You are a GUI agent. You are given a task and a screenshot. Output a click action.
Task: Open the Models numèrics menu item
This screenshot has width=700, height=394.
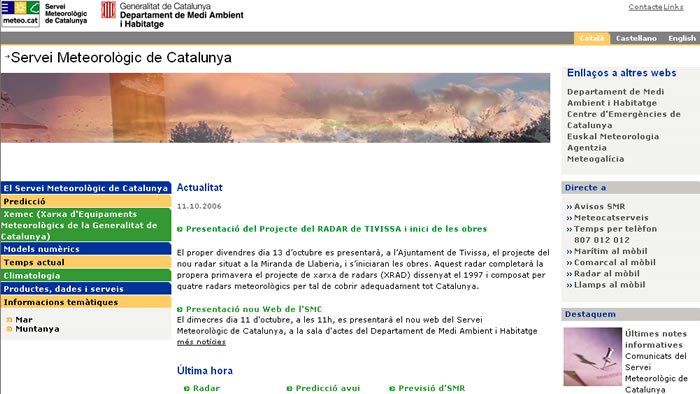(x=86, y=249)
